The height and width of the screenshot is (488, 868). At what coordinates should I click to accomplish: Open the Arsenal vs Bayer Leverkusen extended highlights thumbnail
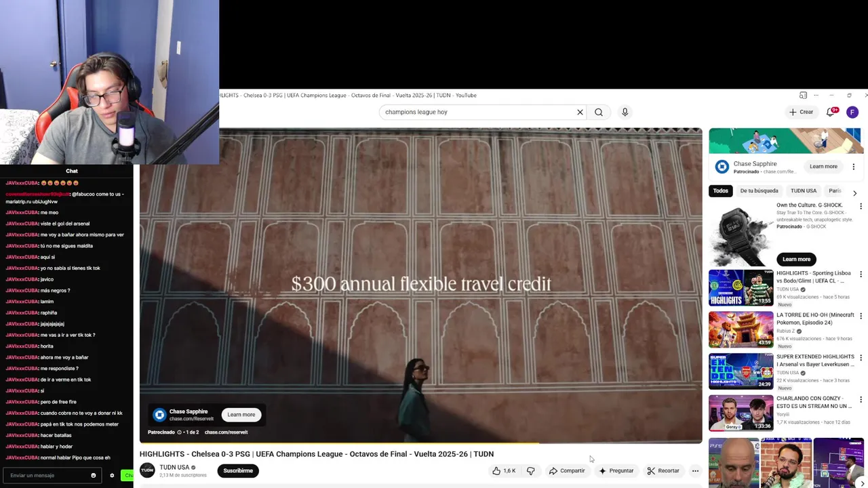tap(741, 371)
